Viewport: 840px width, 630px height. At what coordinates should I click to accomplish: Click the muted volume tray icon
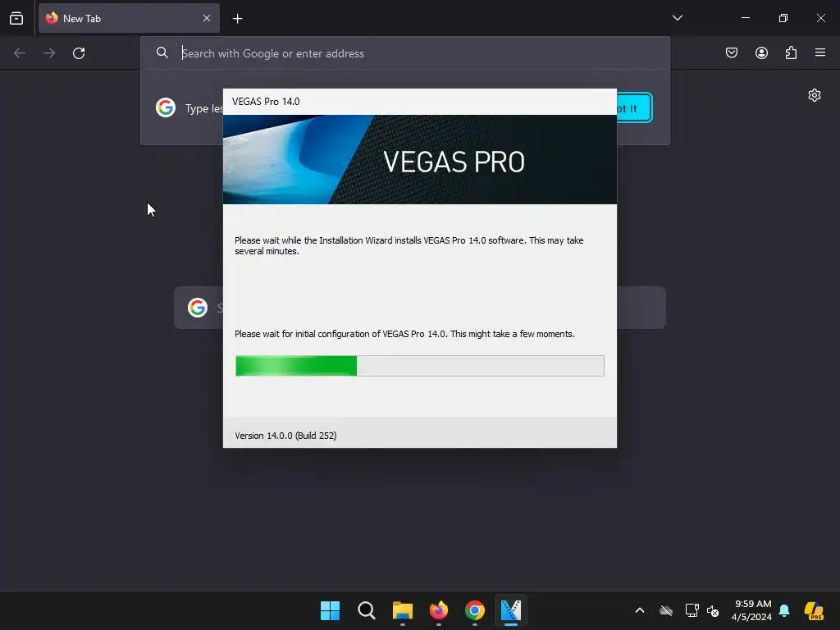coord(713,610)
